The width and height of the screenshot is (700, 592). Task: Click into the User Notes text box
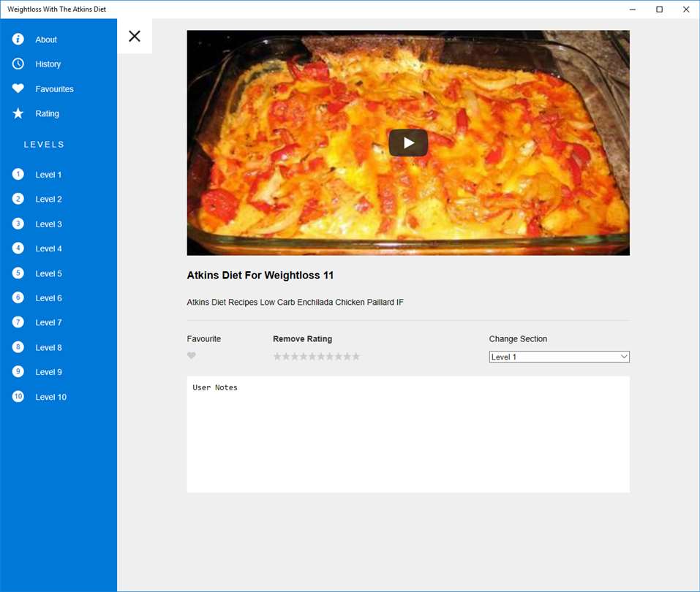click(408, 434)
